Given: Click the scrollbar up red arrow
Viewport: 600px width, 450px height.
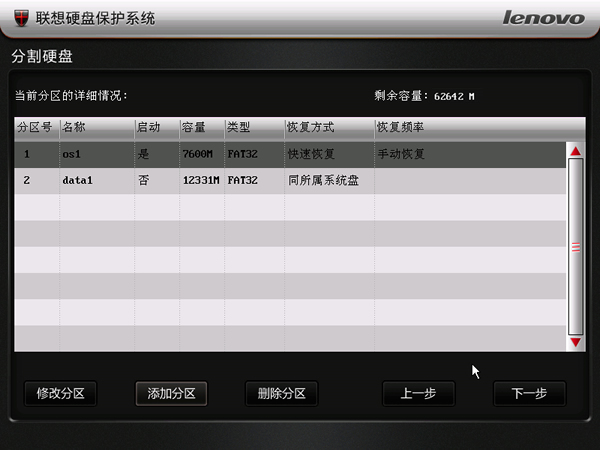Looking at the screenshot, I should [x=575, y=151].
